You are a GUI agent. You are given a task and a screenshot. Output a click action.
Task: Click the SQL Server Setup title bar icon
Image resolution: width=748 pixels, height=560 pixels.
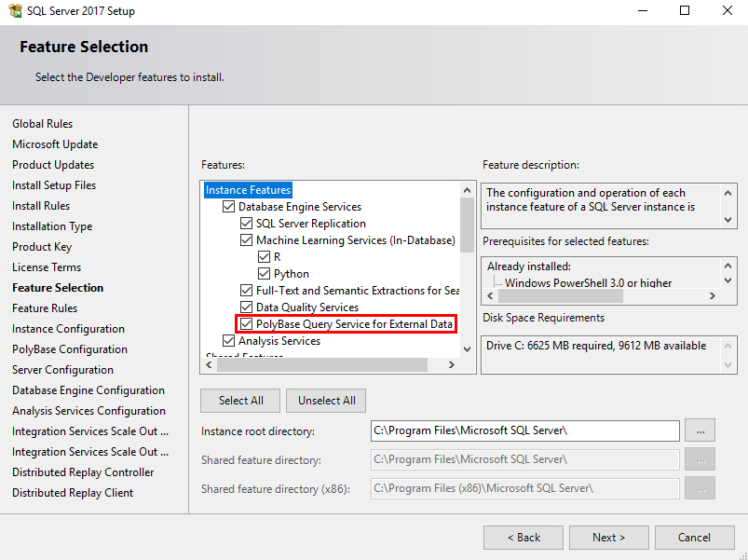coord(15,10)
